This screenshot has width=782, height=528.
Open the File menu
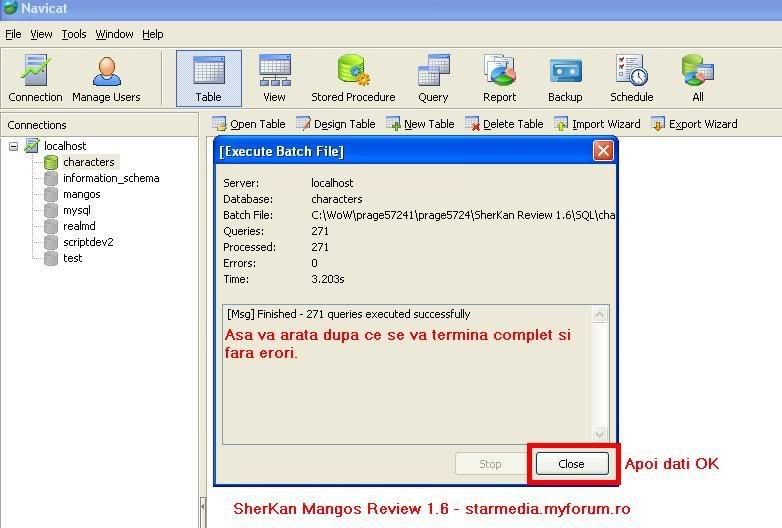(13, 34)
